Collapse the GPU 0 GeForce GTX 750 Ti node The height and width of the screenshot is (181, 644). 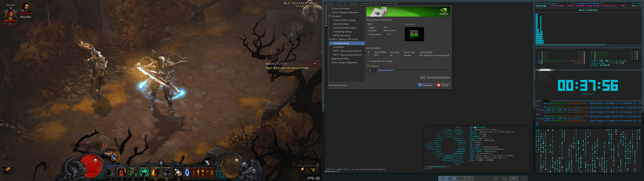coord(330,39)
